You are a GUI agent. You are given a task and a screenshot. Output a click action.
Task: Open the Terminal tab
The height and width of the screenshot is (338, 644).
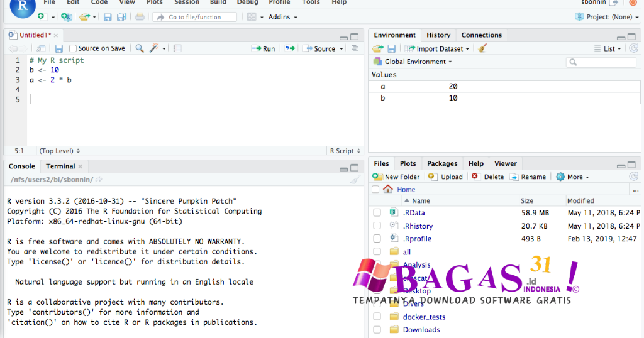[x=60, y=166]
